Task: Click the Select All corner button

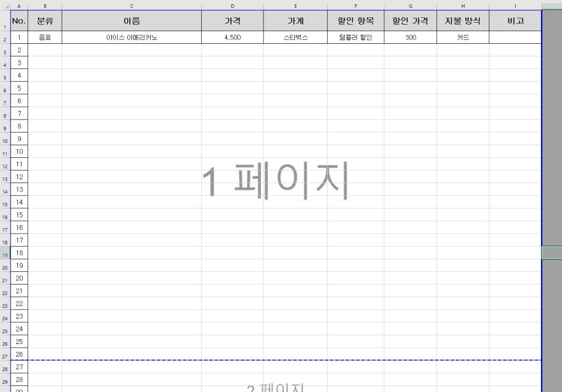Action: [x=5, y=6]
